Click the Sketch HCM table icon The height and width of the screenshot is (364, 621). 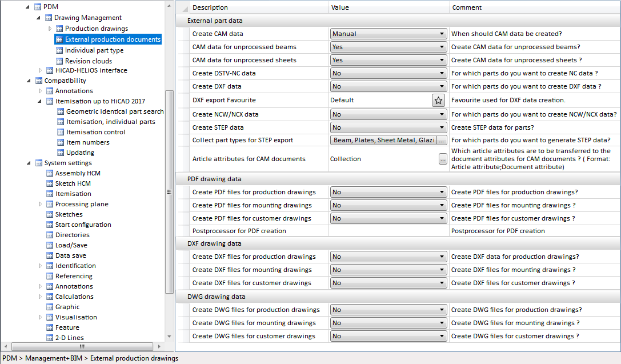pos(50,183)
